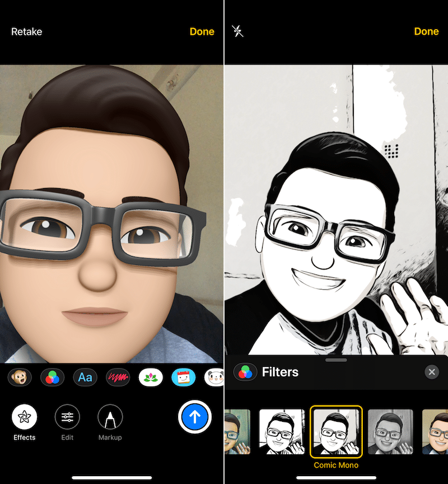
Task: Open the panda sticker pack
Action: [215, 378]
